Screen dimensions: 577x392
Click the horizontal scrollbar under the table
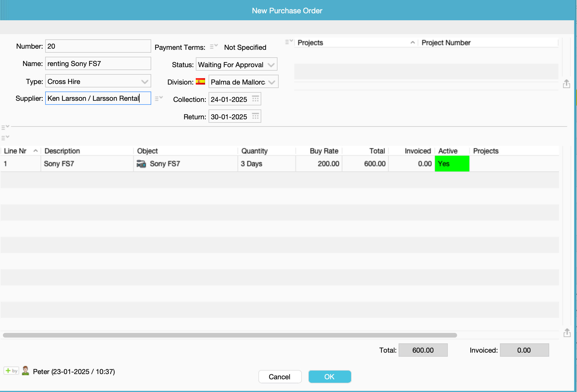click(230, 335)
